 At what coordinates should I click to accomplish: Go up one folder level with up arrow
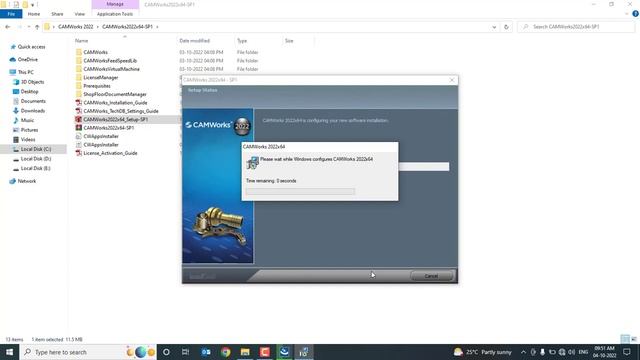[37, 27]
